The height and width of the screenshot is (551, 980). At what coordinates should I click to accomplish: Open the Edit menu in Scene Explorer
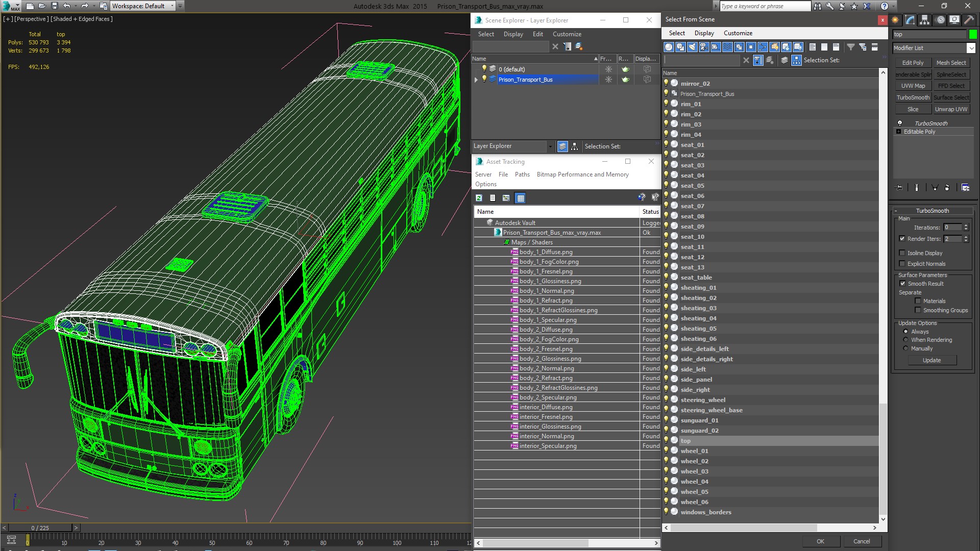pos(538,34)
